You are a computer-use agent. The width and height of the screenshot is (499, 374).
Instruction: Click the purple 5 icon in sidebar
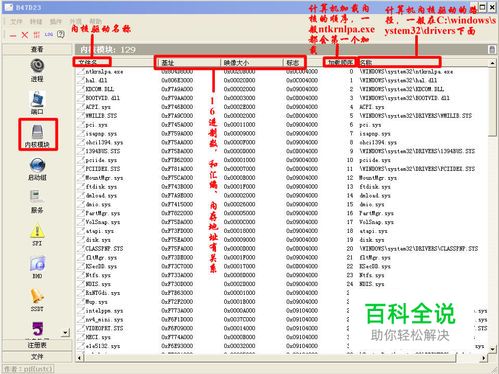point(38,329)
